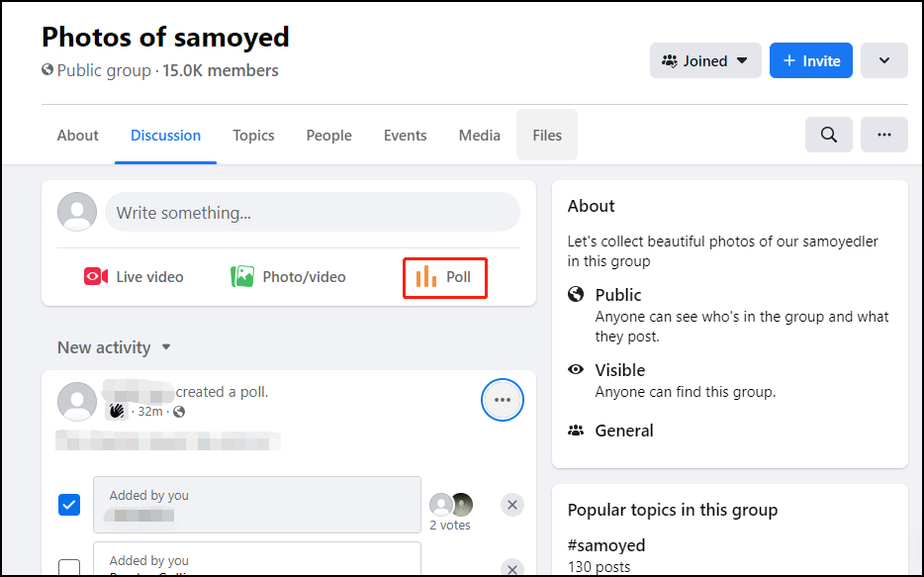Screen dimensions: 924x577
Task: Click the green Photo/video icon
Action: pos(242,276)
